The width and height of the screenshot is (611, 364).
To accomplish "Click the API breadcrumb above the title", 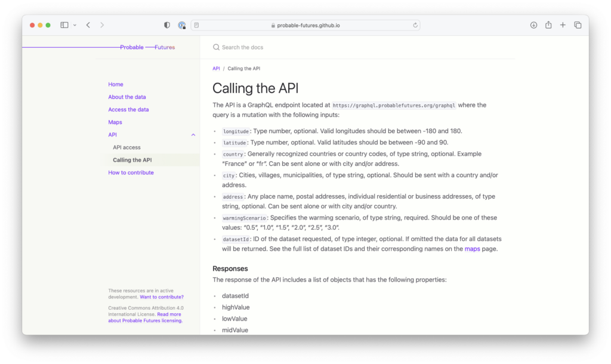I will 216,68.
